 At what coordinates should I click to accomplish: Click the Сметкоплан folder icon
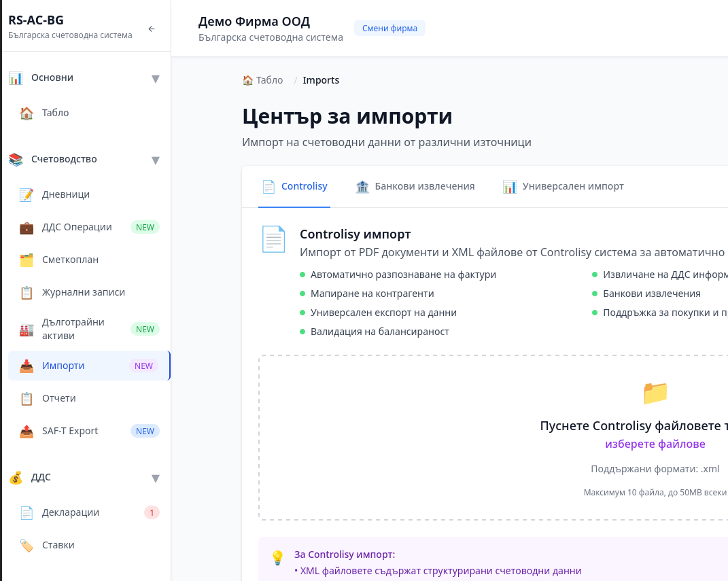click(x=27, y=260)
